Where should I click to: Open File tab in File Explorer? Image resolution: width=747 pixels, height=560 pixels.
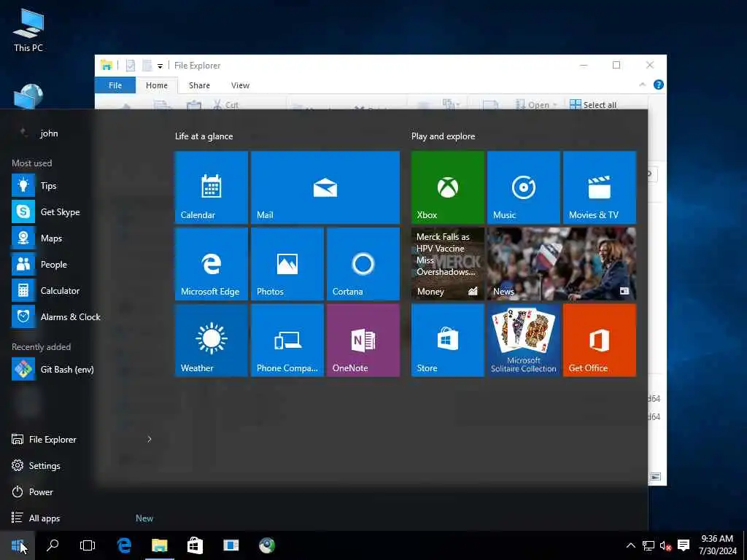pos(115,85)
